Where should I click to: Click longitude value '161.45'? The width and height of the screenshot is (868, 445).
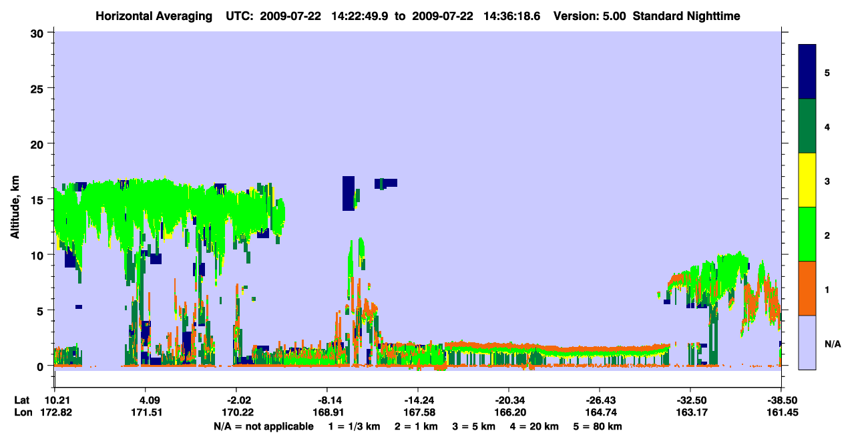tap(782, 412)
